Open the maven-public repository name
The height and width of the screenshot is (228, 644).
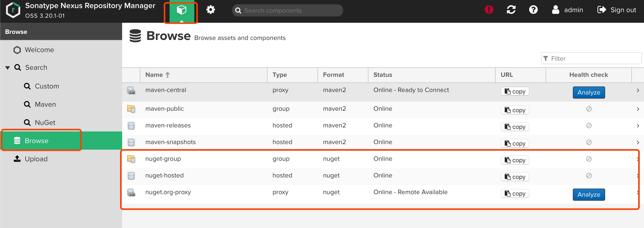coord(165,109)
